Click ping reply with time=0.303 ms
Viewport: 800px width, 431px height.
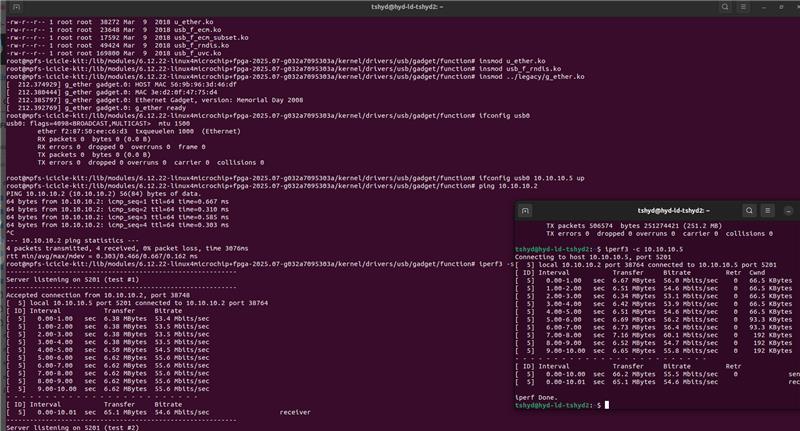click(117, 225)
